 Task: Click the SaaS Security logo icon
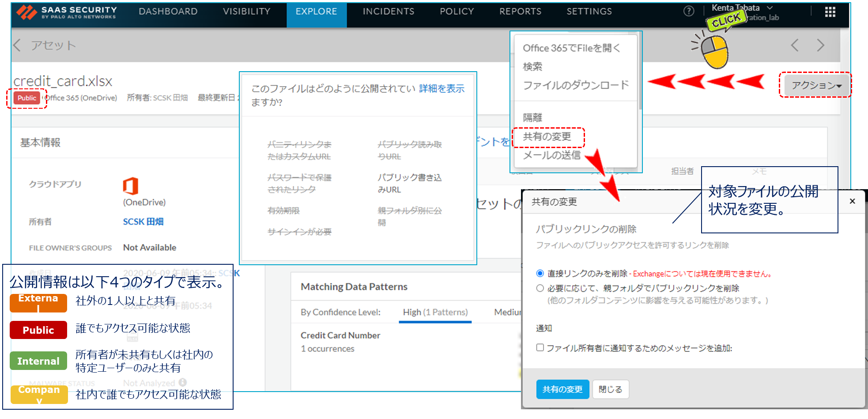coord(27,12)
